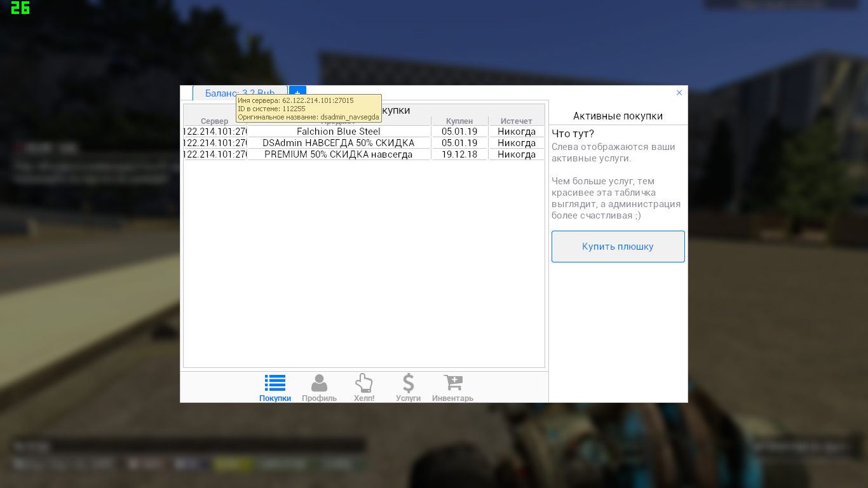Sort by the Куплен column header
This screenshot has height=488, width=868.
click(x=459, y=121)
